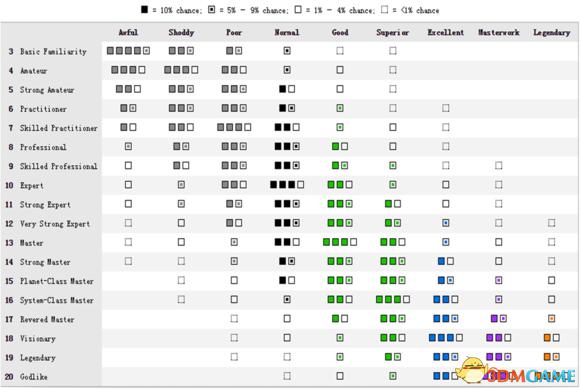This screenshot has height=389, width=580.
Task: Click the solid black 10% chance legend square
Action: click(x=145, y=9)
